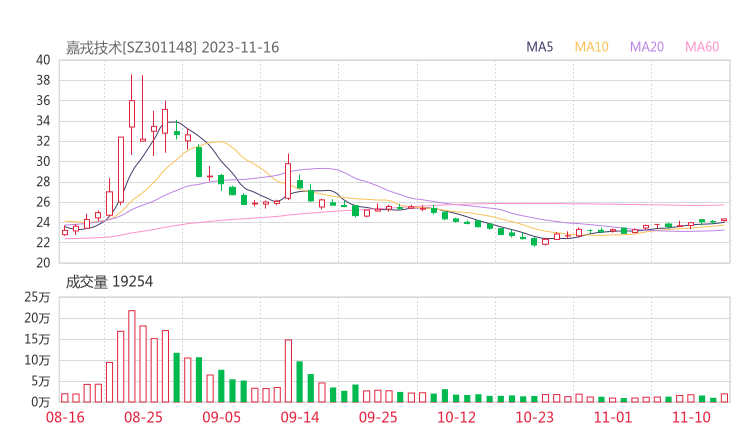Click the 11-01 date axis label
740x440 pixels.
613,417
